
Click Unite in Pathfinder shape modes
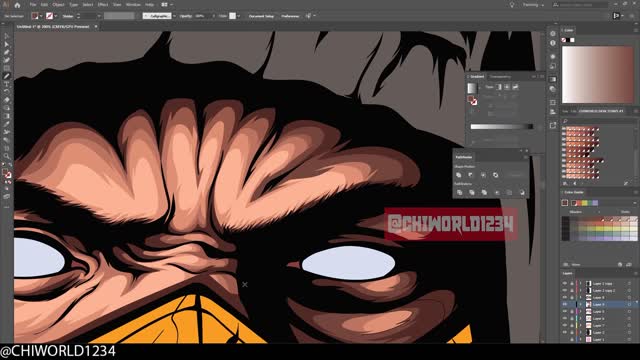click(x=459, y=175)
